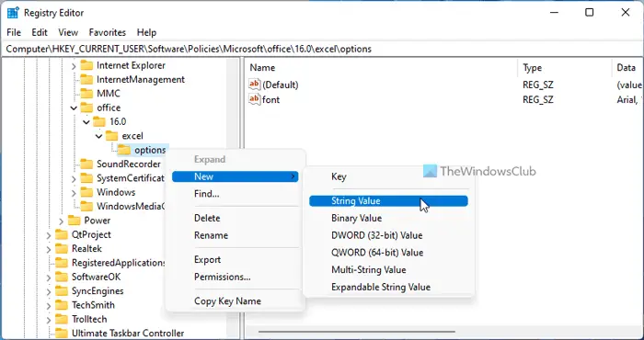Collapse the 16.0 key

[x=86, y=122]
